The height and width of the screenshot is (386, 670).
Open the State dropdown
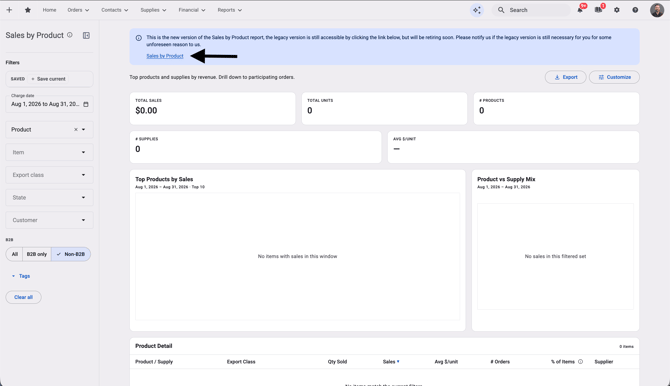49,197
